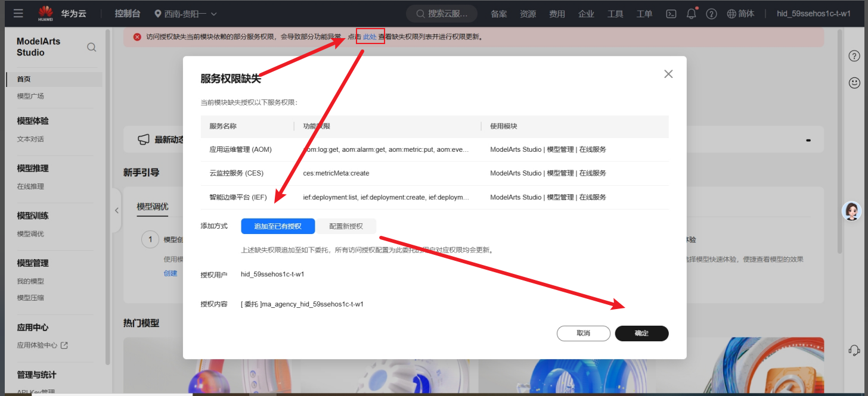Image resolution: width=868 pixels, height=396 pixels.
Task: Open 模型调优 in the sidebar
Action: [30, 234]
